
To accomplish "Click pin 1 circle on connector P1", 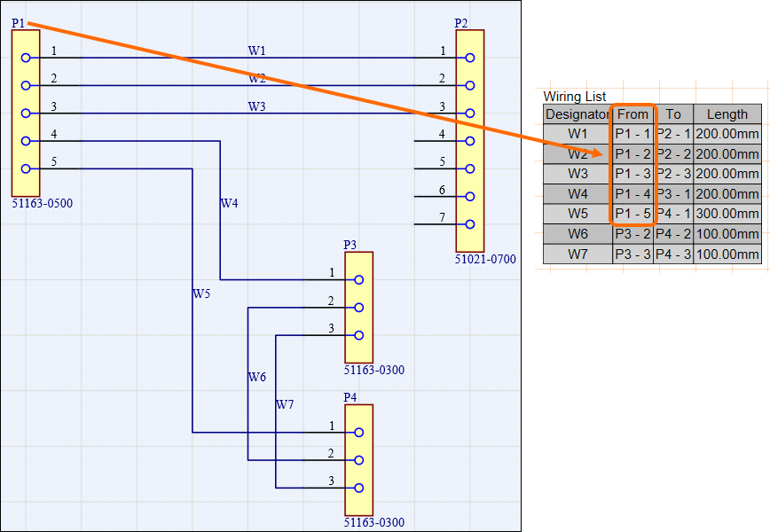I will tap(26, 58).
